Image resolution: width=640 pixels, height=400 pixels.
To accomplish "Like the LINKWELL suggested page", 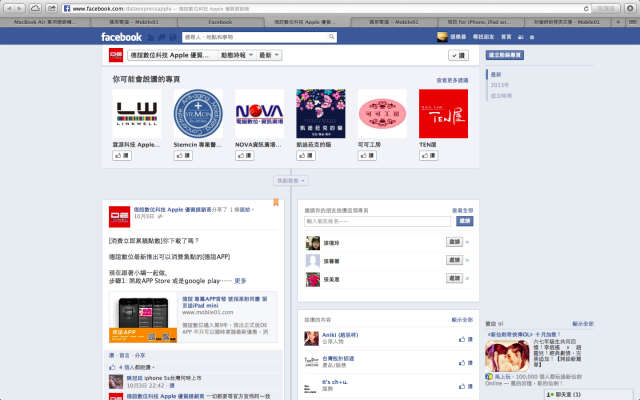I will click(122, 156).
